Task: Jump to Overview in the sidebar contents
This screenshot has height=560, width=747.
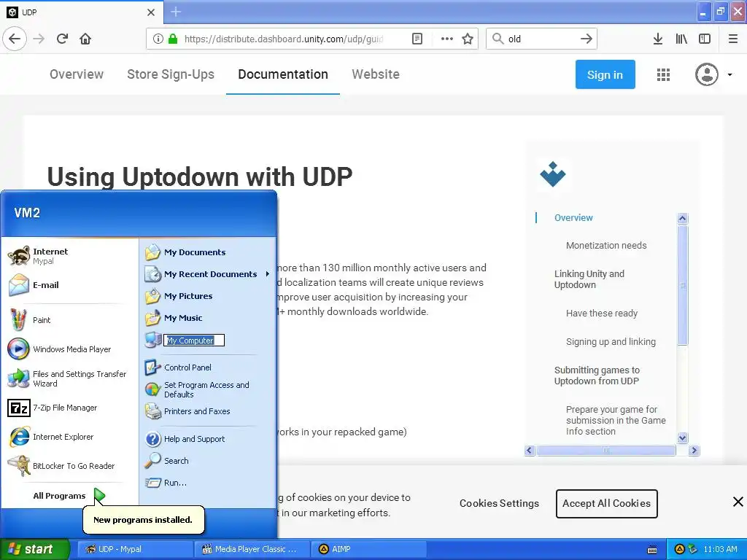Action: point(573,217)
